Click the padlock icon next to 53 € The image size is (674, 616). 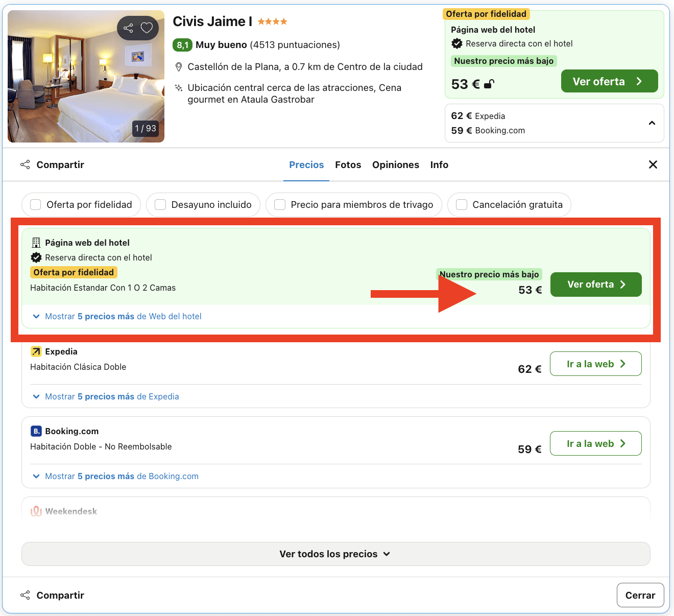(x=488, y=84)
